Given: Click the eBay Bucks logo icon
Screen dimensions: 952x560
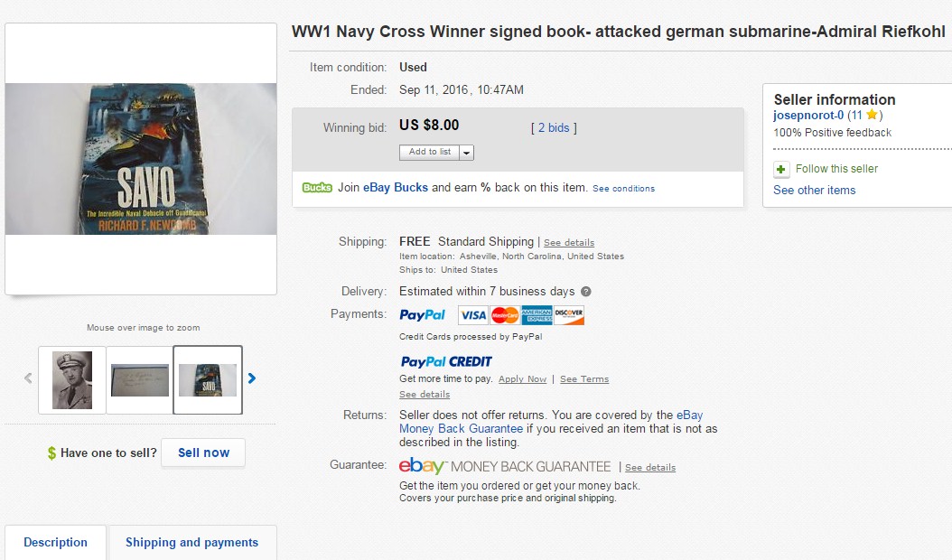Looking at the screenshot, I should 317,188.
